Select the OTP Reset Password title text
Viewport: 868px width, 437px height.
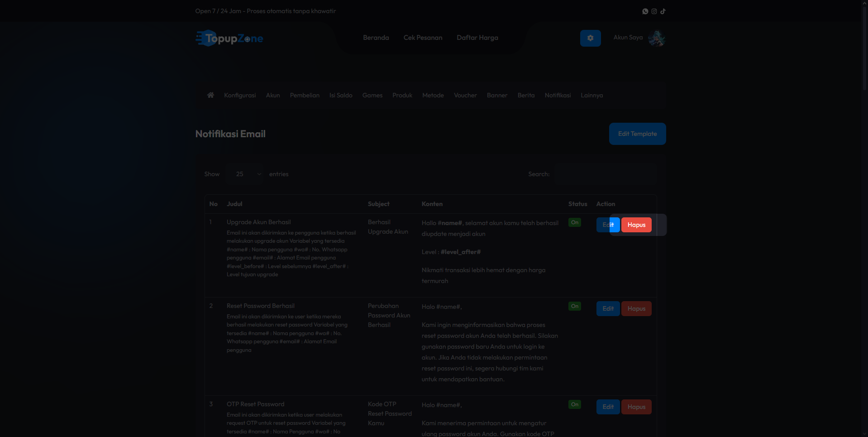pyautogui.click(x=256, y=404)
